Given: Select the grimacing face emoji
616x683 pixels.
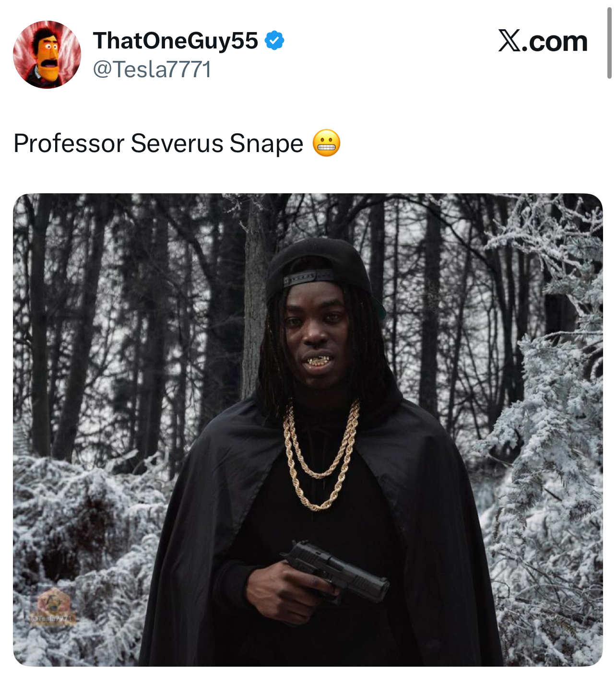Looking at the screenshot, I should tap(327, 143).
